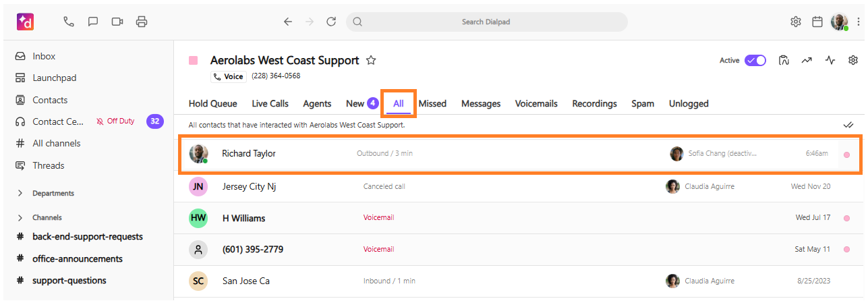Switch to the Voicemails tab

point(536,103)
